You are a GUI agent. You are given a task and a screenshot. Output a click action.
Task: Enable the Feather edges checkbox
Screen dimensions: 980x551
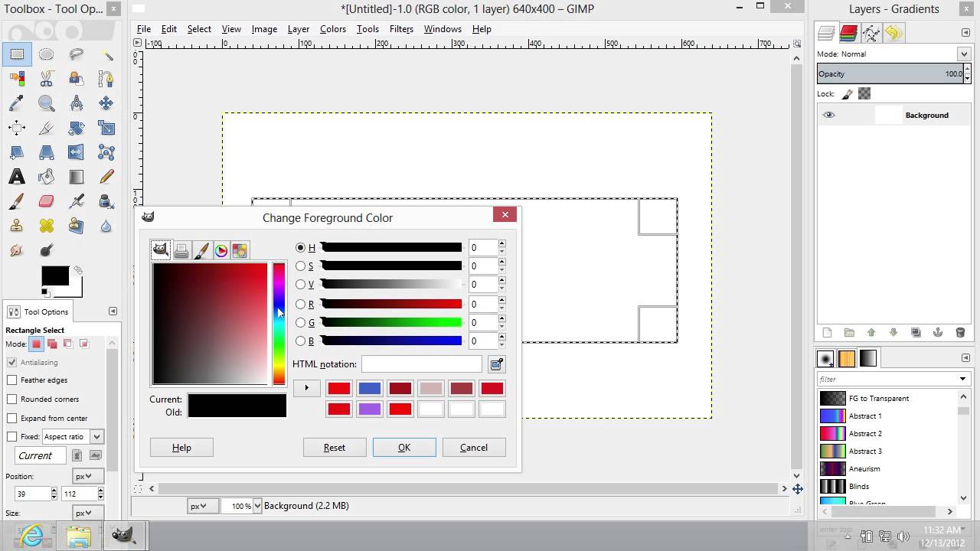[12, 380]
